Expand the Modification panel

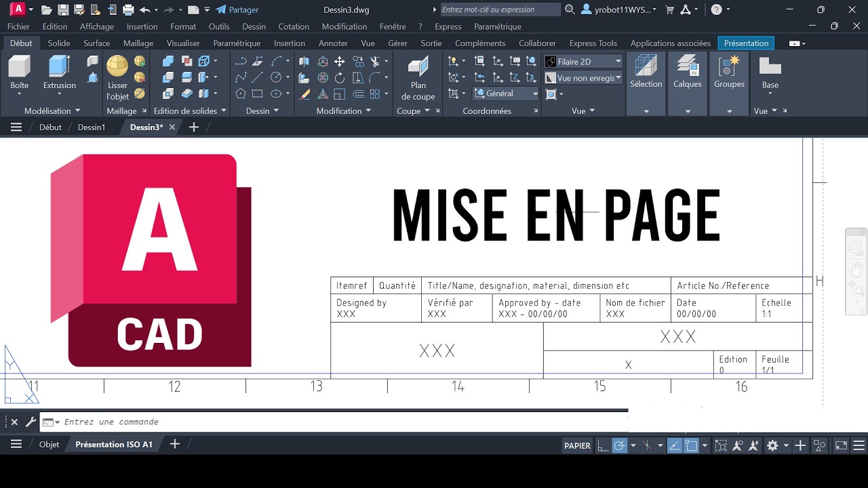pyautogui.click(x=344, y=110)
